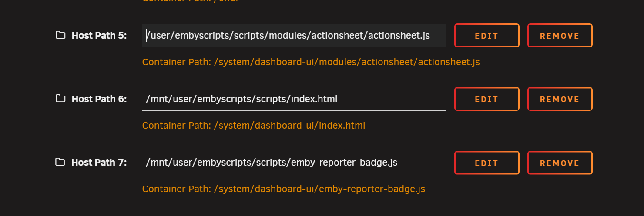The image size is (644, 216).
Task: Focus the Host Path 5 text field
Action: tap(294, 36)
